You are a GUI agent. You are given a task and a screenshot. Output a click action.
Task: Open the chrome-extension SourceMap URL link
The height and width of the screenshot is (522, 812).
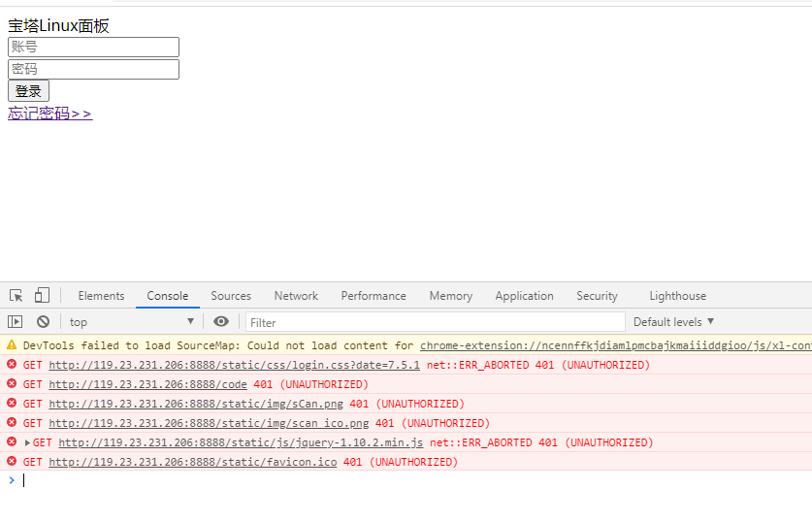coord(616,345)
